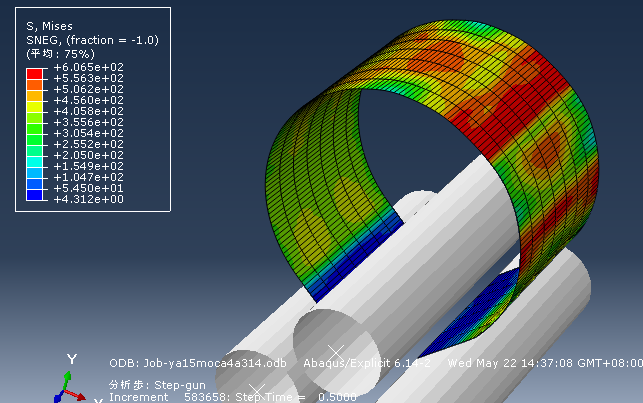This screenshot has width=643, height=403.
Task: Click the "Increment 583658" text
Action: pos(170,397)
